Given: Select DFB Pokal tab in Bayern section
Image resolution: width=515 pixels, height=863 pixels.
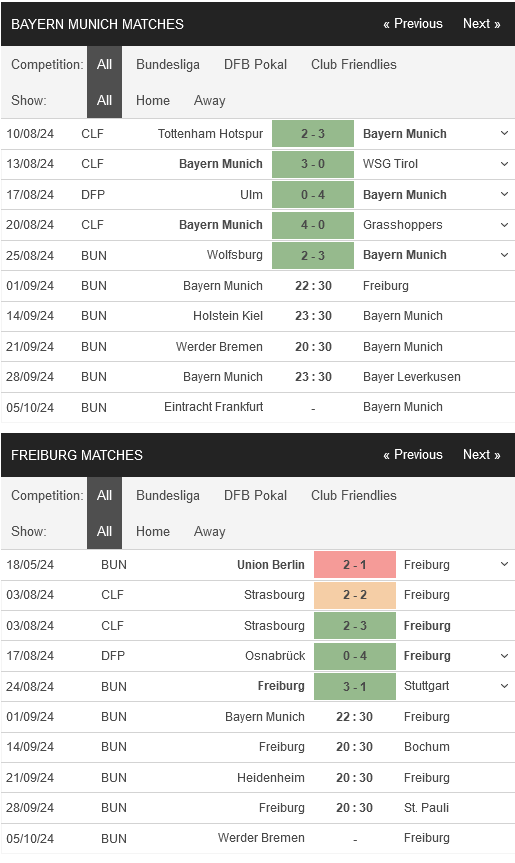Looking at the screenshot, I should [255, 64].
